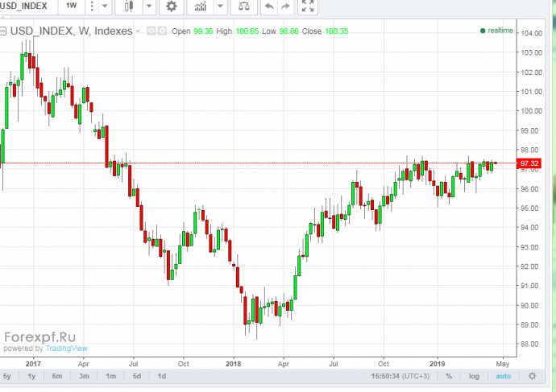Viewport: 556px width, 392px height.
Task: Open chart settings with the gear icon
Action: (x=171, y=6)
